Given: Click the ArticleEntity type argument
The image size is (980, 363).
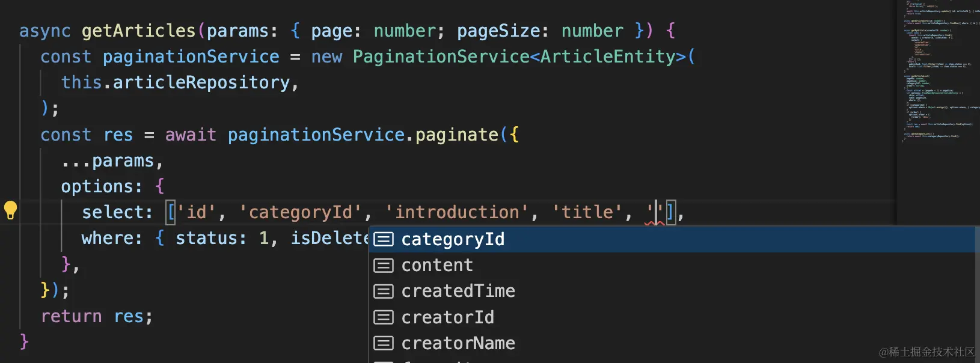Looking at the screenshot, I should [608, 56].
